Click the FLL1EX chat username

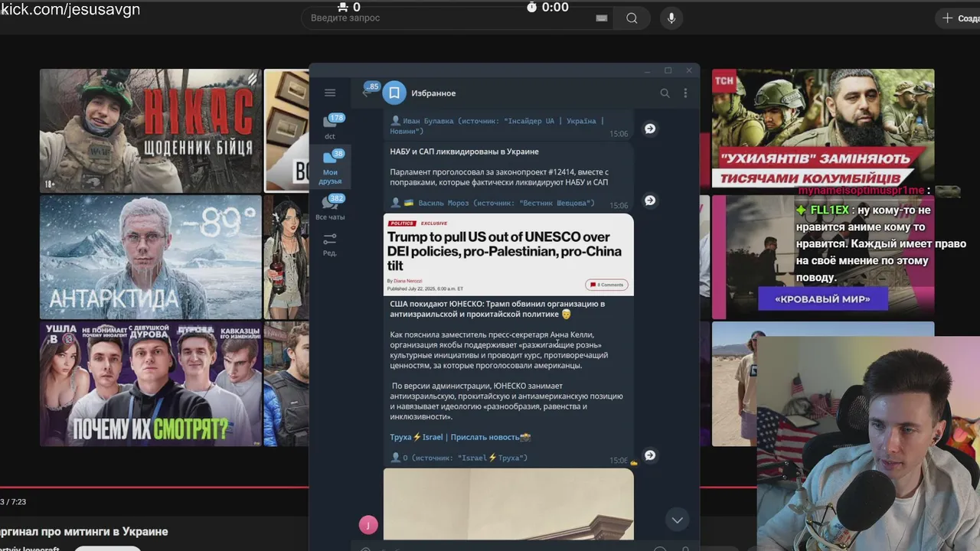coord(830,210)
